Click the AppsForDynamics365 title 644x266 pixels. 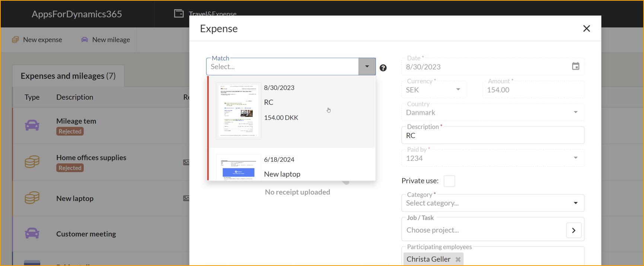click(77, 14)
